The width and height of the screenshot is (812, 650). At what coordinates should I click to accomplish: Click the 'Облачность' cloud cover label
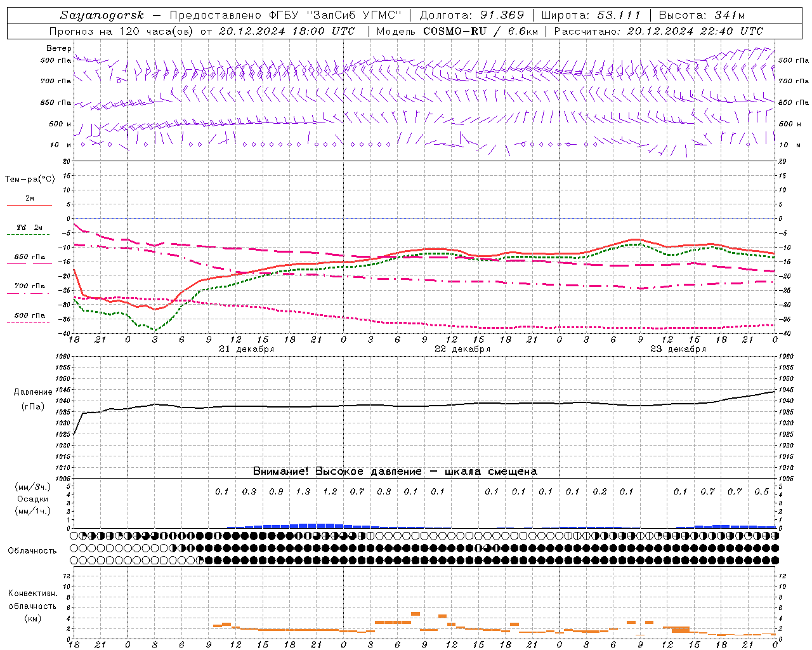[x=32, y=550]
